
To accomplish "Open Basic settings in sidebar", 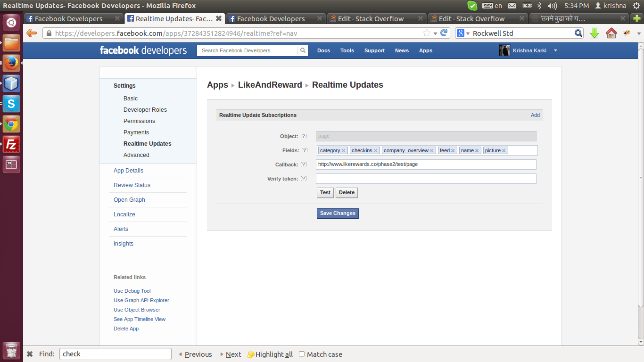I will (131, 99).
